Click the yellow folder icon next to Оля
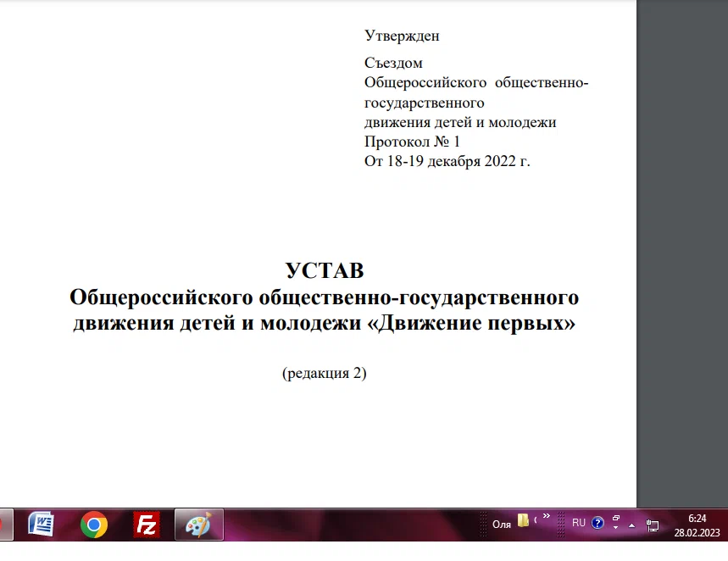728x561 pixels. pos(523,520)
